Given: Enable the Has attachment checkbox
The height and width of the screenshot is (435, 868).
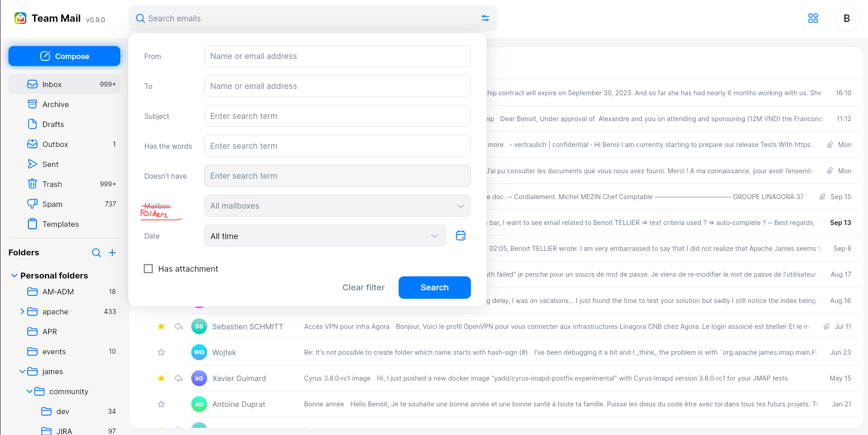Looking at the screenshot, I should (x=148, y=269).
